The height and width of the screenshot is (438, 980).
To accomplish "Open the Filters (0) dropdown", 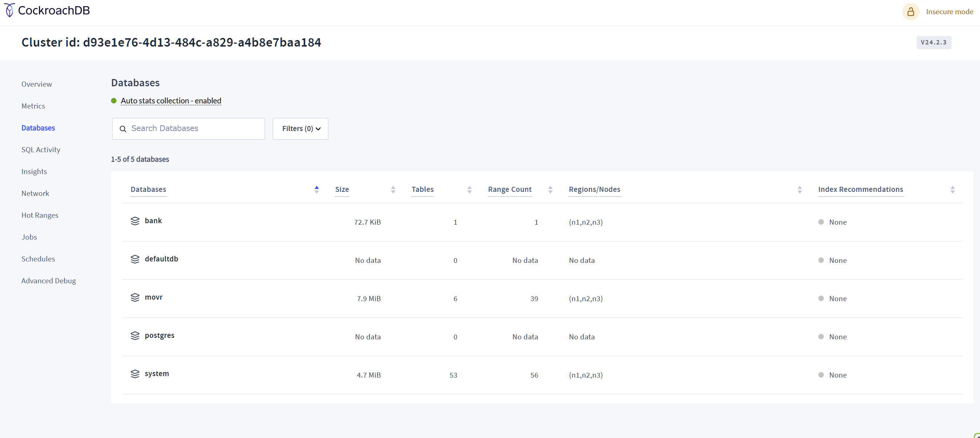I will [x=301, y=129].
